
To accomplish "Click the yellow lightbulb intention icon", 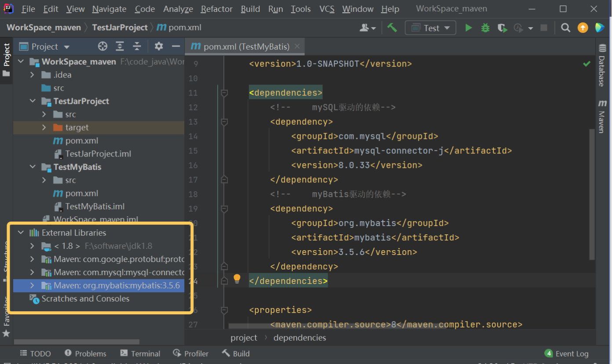I will pos(237,278).
